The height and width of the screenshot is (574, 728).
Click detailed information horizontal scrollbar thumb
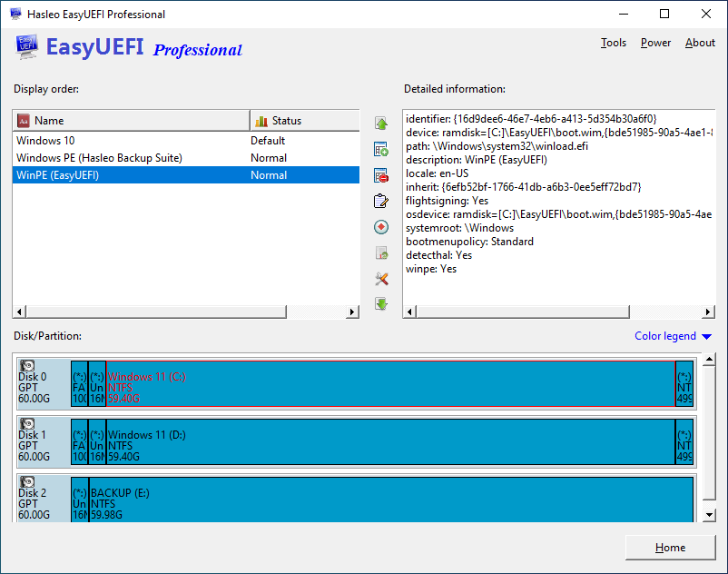click(523, 312)
